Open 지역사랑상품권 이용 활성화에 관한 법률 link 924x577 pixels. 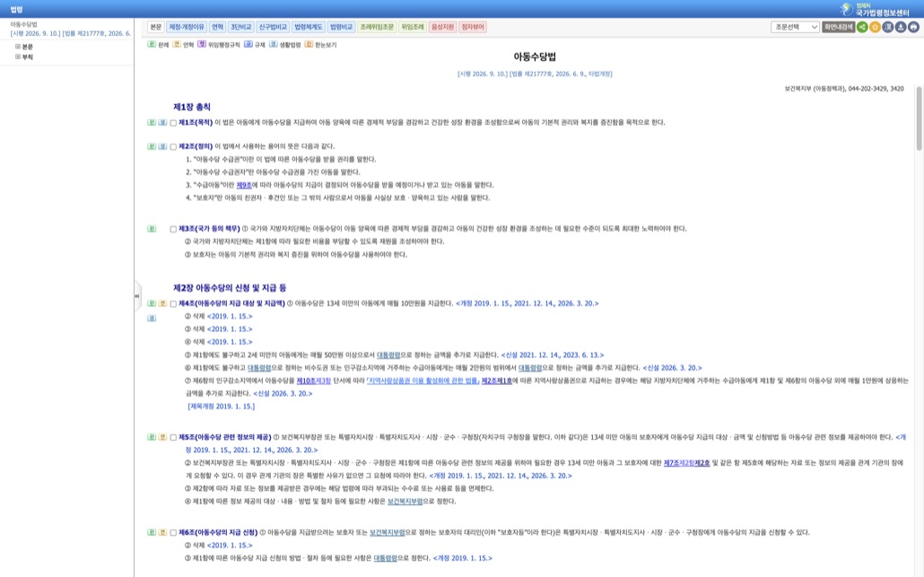[423, 380]
